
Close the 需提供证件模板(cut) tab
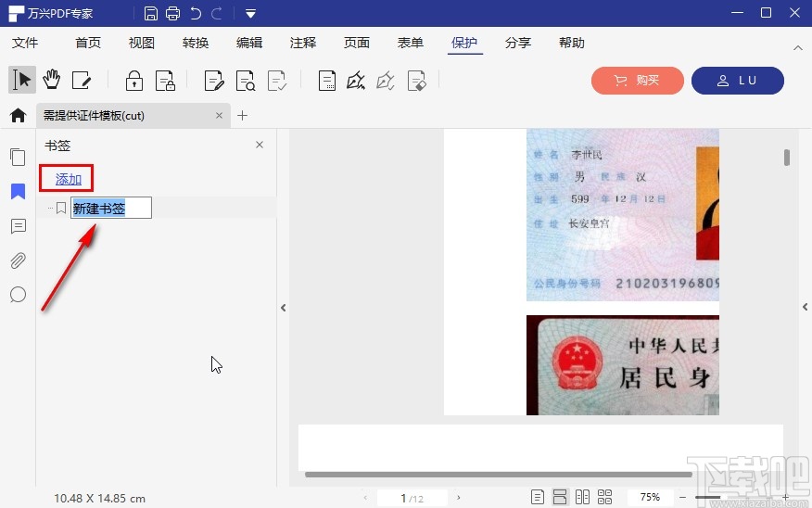pyautogui.click(x=219, y=116)
